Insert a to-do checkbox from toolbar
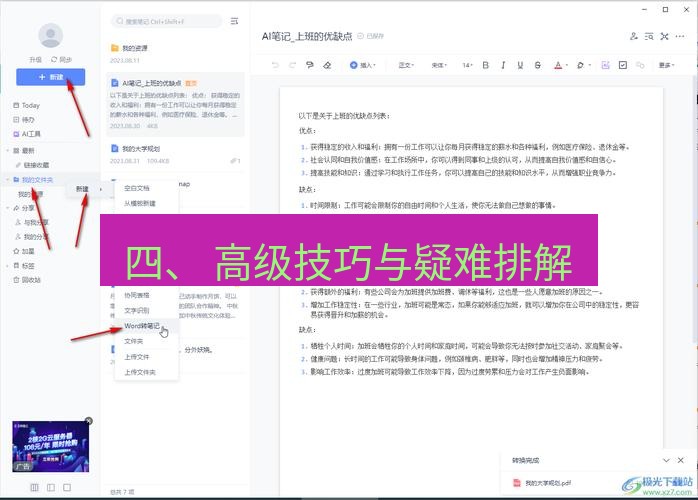 623,65
